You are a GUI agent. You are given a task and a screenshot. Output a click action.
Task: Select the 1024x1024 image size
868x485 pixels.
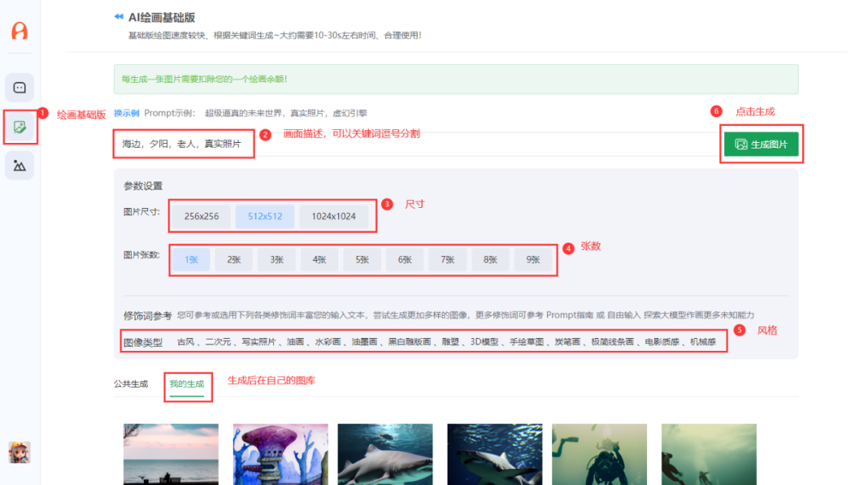[334, 216]
